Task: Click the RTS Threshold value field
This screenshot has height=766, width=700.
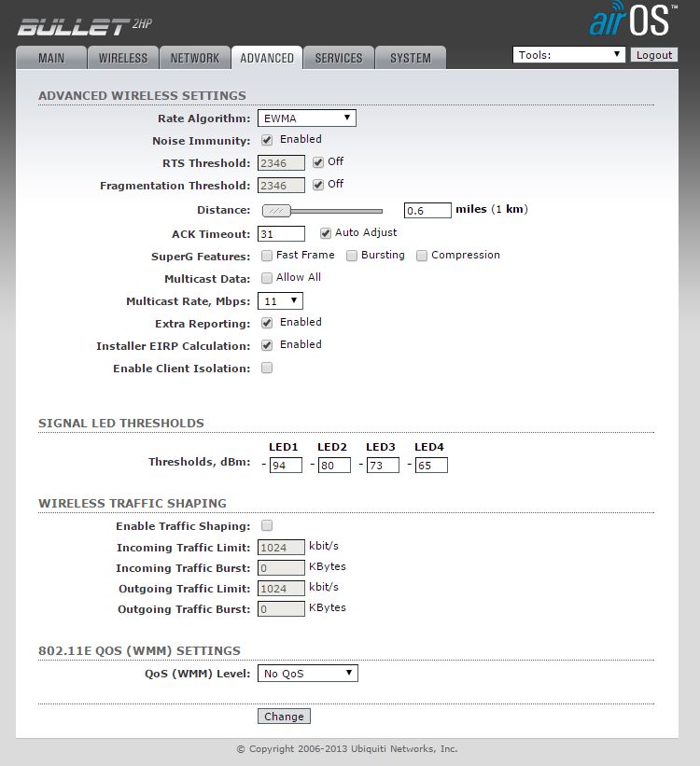Action: [x=281, y=162]
